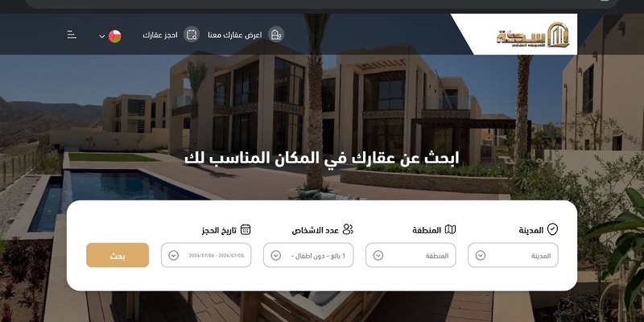Screen dimensions: 644x322
Task: Expand the المنطقة dropdown arrow
Action: pyautogui.click(x=378, y=255)
